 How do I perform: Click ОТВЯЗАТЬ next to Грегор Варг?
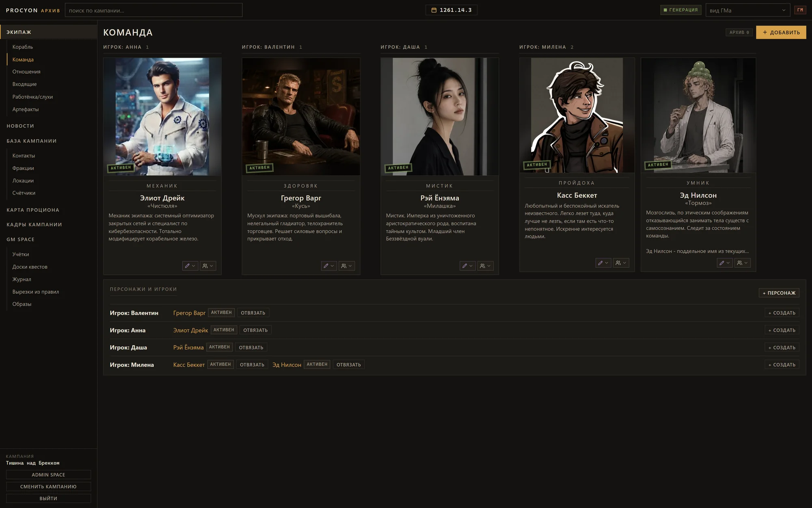[x=253, y=313]
